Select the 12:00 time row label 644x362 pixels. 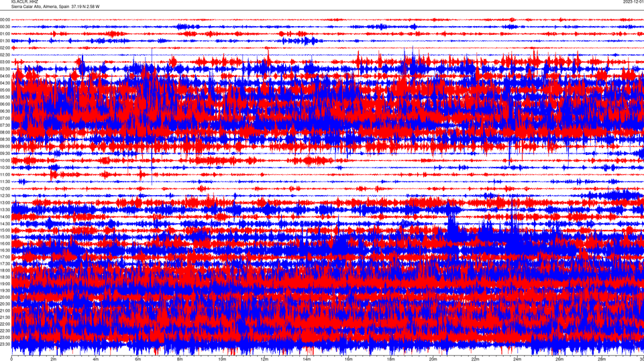(x=5, y=189)
